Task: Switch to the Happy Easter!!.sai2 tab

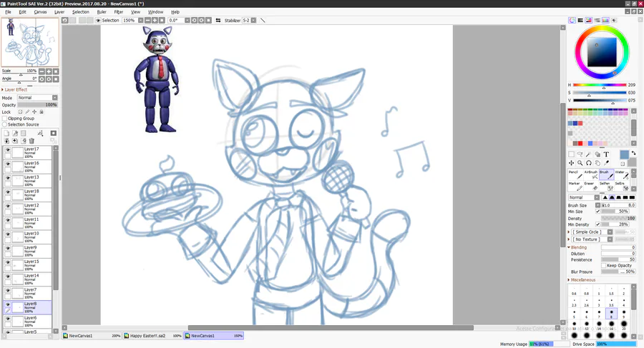Action: 153,336
